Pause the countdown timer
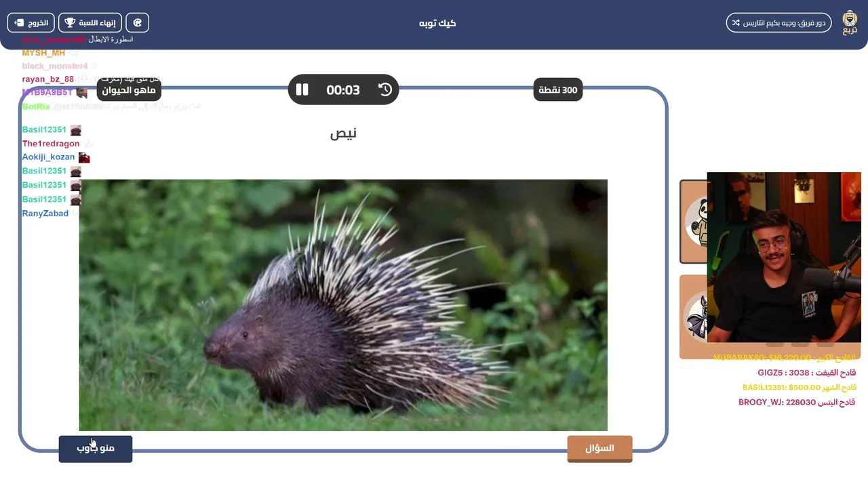The height and width of the screenshot is (488, 868). (302, 89)
